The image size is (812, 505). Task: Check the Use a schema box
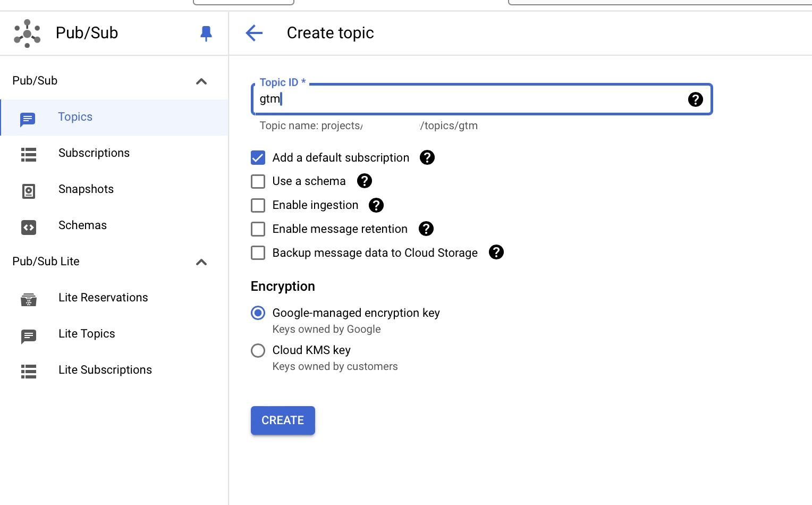point(258,181)
